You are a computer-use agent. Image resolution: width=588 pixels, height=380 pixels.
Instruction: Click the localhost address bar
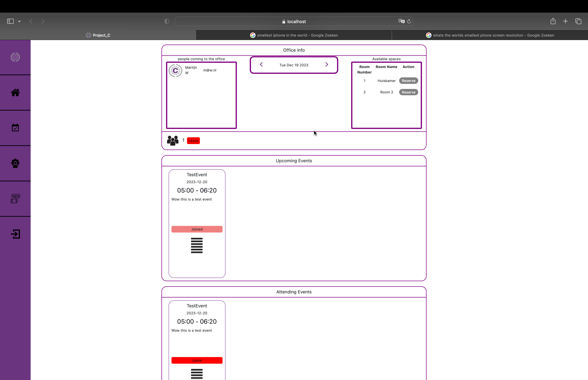(294, 21)
